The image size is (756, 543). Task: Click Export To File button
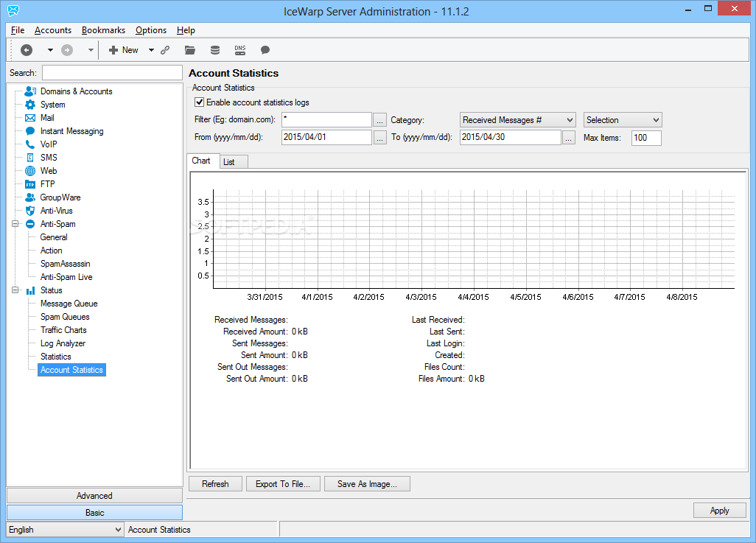pyautogui.click(x=283, y=483)
